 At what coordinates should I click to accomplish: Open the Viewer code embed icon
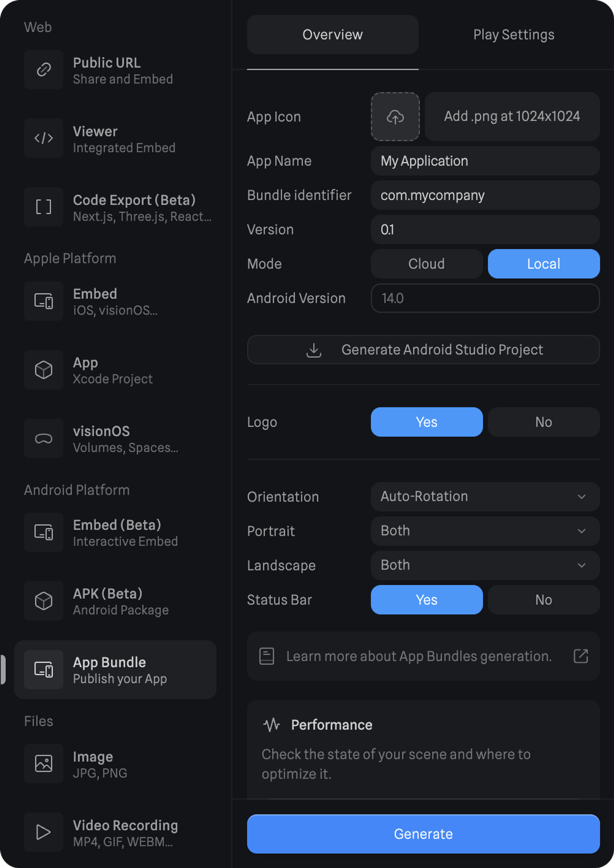pyautogui.click(x=44, y=138)
